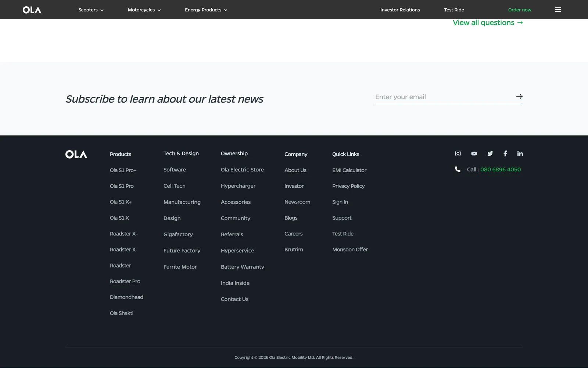Open Newsroom footer link
The image size is (588, 368).
tap(297, 202)
